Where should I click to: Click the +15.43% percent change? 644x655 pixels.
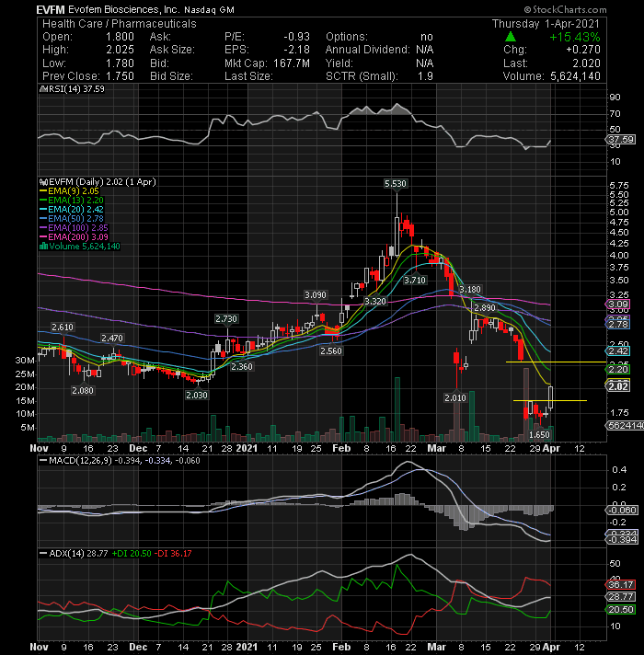pos(575,37)
